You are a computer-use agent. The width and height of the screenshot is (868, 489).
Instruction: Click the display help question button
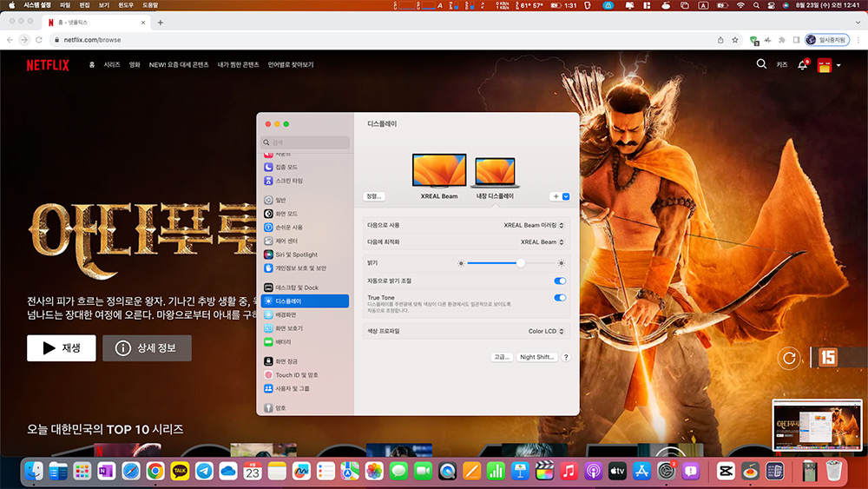(x=566, y=357)
